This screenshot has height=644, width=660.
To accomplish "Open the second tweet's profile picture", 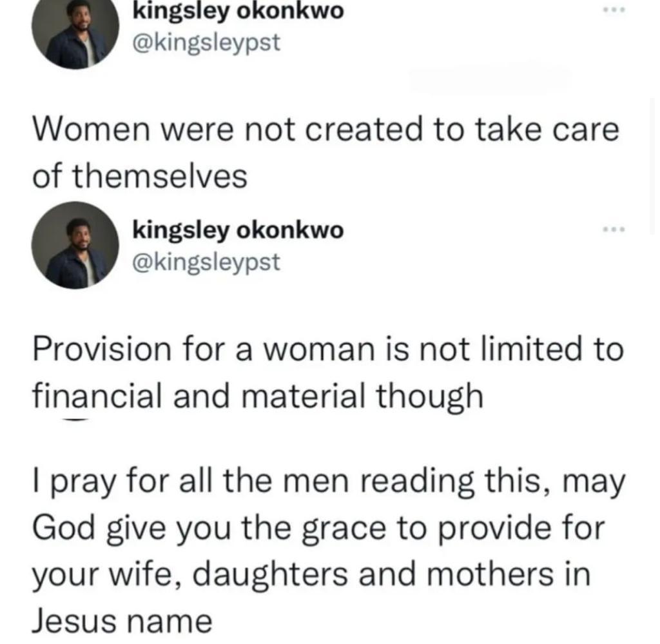I will pos(76,246).
